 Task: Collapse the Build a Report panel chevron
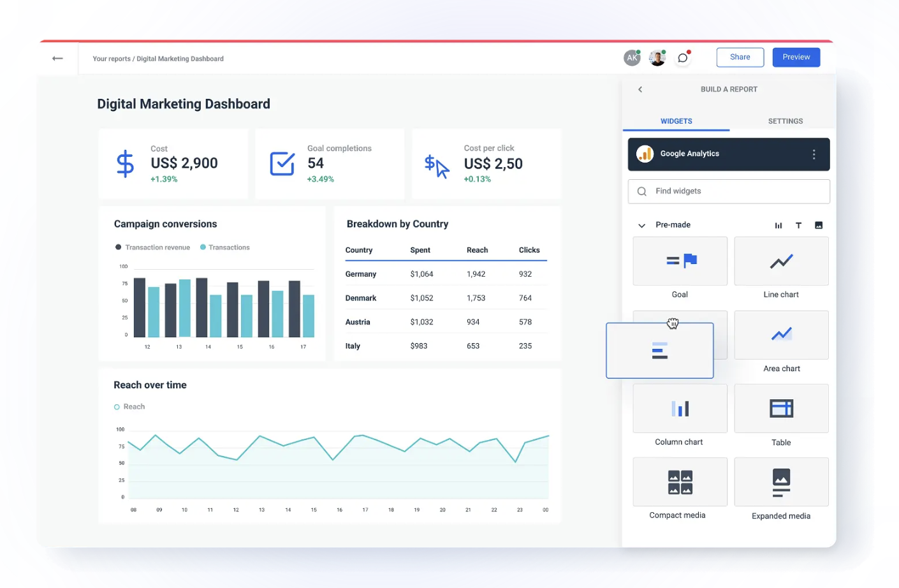(x=640, y=89)
